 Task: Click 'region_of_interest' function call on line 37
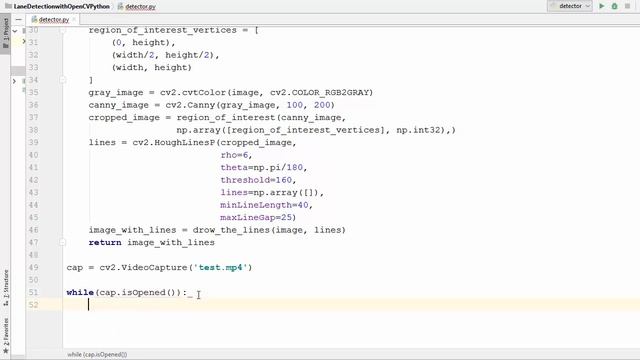click(x=226, y=118)
